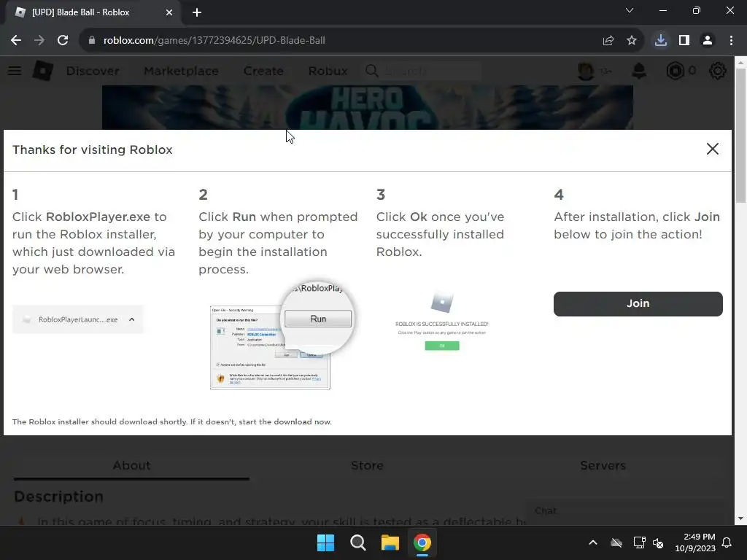Click the scrollbar up arrow
The image size is (747, 560).
click(x=741, y=62)
